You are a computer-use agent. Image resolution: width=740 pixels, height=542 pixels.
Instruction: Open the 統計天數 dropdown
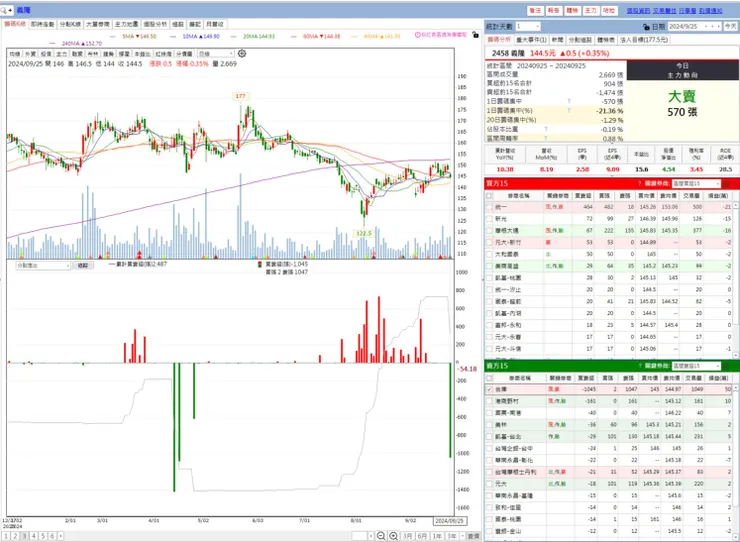click(x=528, y=26)
